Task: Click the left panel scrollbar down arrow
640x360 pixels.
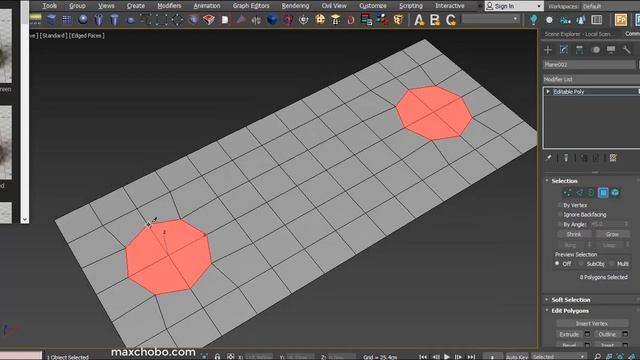Action: [24, 219]
